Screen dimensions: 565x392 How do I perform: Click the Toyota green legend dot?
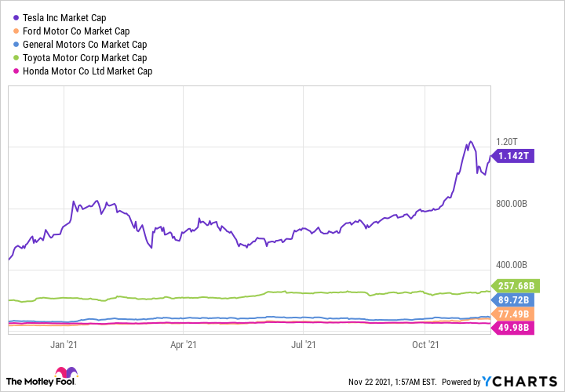point(16,58)
